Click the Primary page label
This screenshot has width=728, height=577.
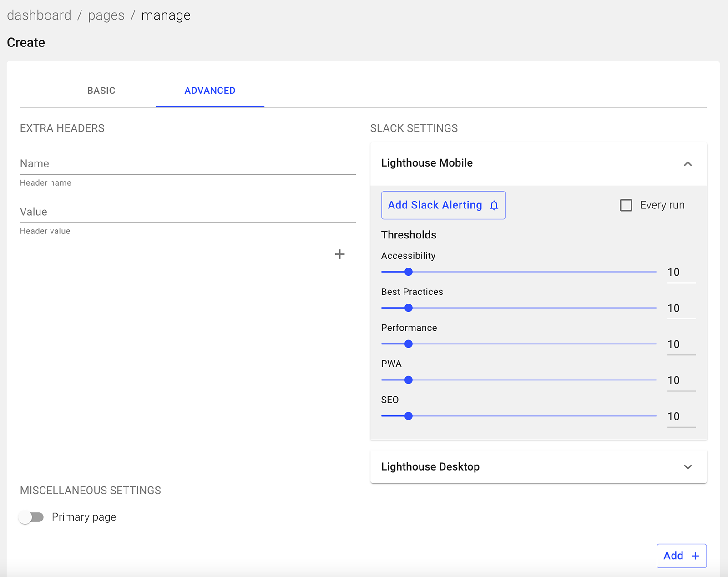tap(84, 517)
